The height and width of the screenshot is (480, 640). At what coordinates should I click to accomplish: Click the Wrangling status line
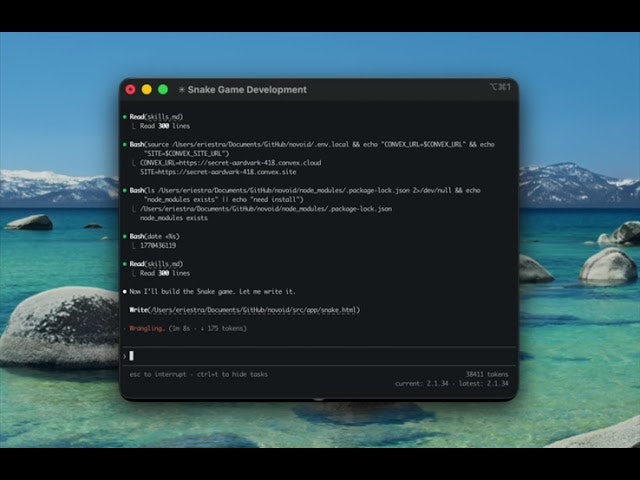[x=188, y=328]
